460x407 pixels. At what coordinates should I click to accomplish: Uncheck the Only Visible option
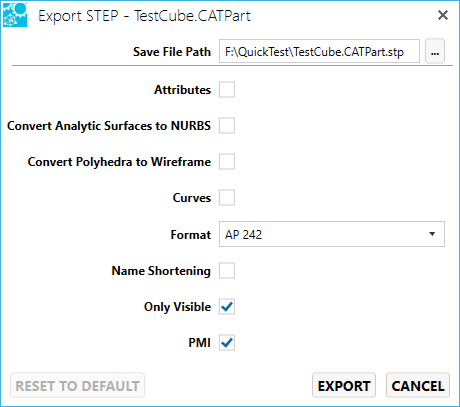click(x=227, y=307)
